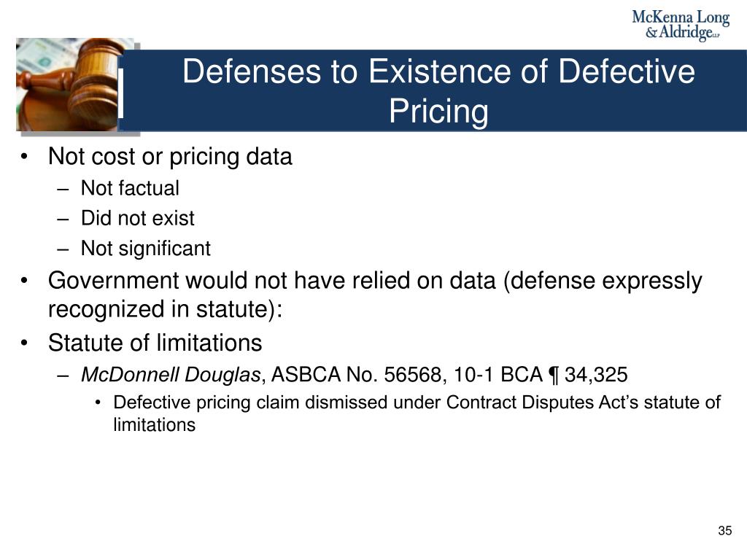Screen dimensions: 747x560
Task: Click the white vertical bar beside the gavel
Action: coord(120,93)
